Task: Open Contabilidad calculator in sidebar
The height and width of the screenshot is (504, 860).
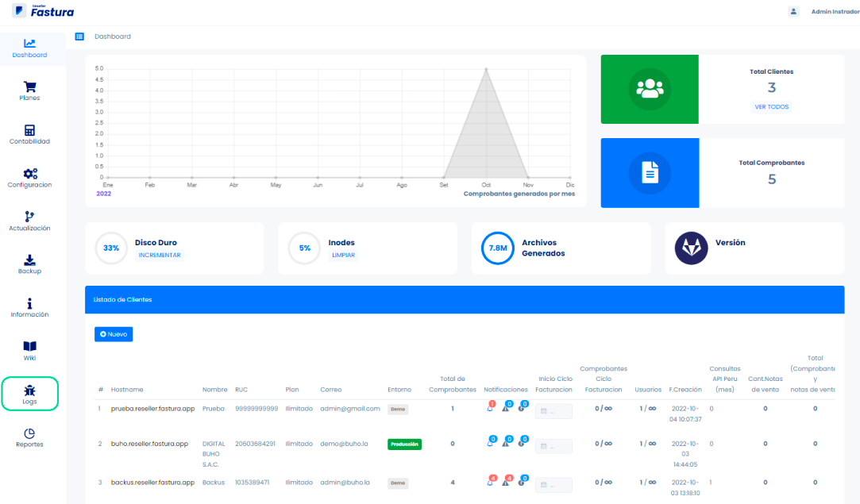Action: click(29, 131)
